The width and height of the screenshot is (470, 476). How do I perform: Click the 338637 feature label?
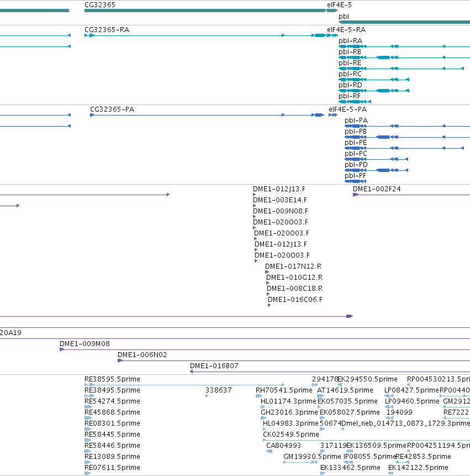(219, 390)
